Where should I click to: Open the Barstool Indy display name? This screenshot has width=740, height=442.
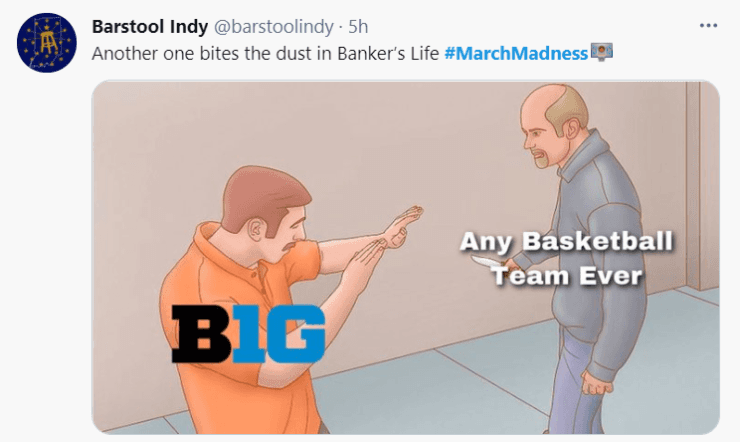(x=150, y=26)
